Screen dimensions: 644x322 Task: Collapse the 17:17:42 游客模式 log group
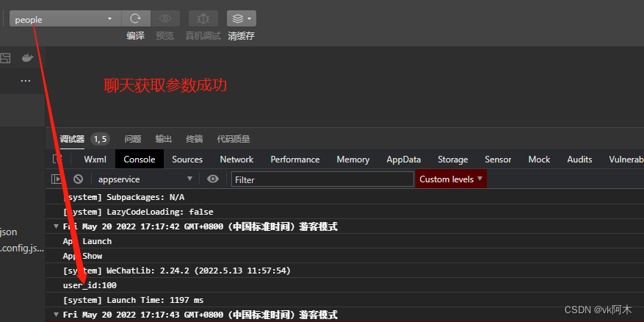tap(57, 226)
